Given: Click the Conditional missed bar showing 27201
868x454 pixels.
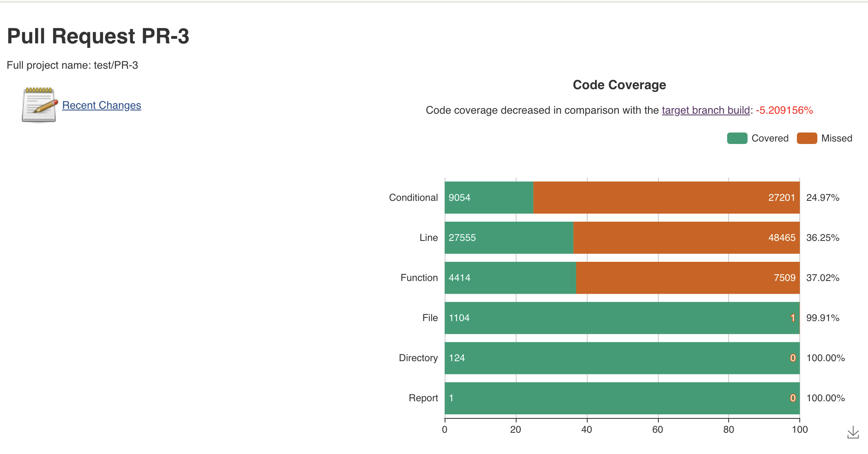Looking at the screenshot, I should (666, 198).
